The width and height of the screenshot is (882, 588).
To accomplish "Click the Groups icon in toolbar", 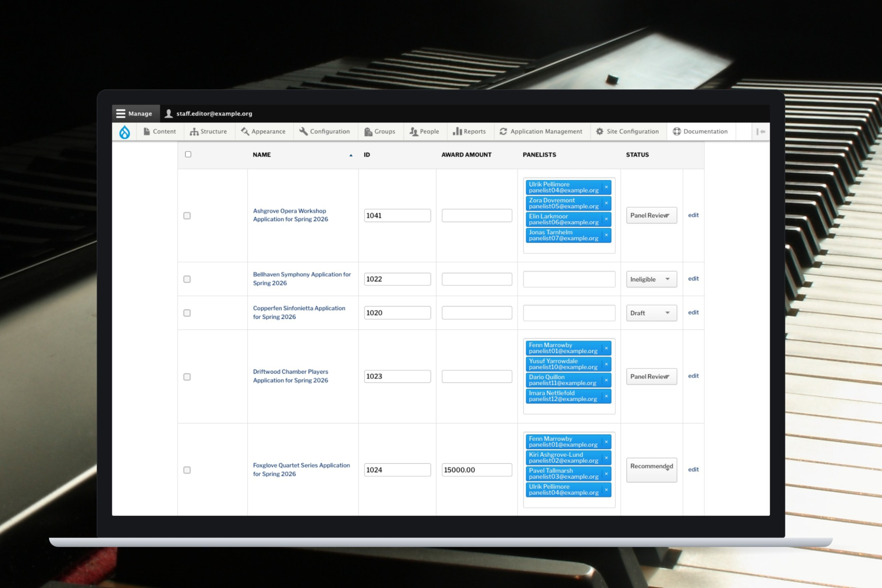I will pyautogui.click(x=368, y=131).
